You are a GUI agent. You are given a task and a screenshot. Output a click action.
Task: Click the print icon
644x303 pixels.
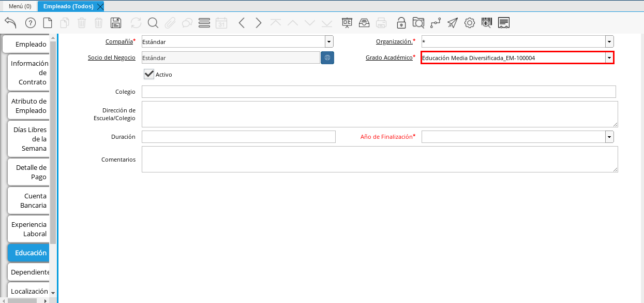(381, 22)
